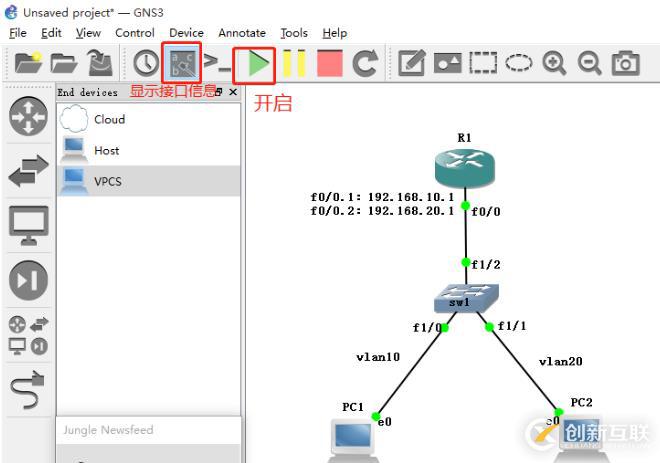Select the Add a note tool
This screenshot has height=463, width=660.
[x=412, y=63]
